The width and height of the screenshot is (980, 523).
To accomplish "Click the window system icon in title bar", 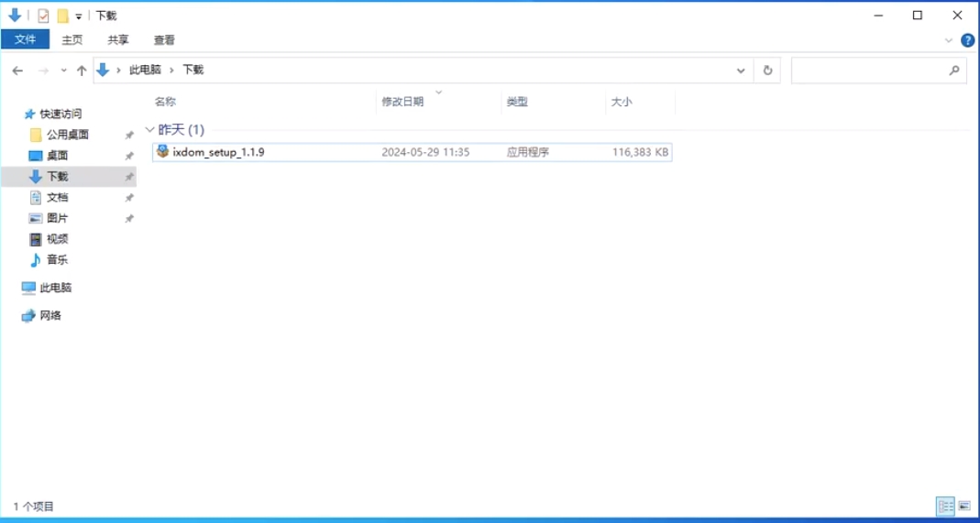I will (x=15, y=16).
